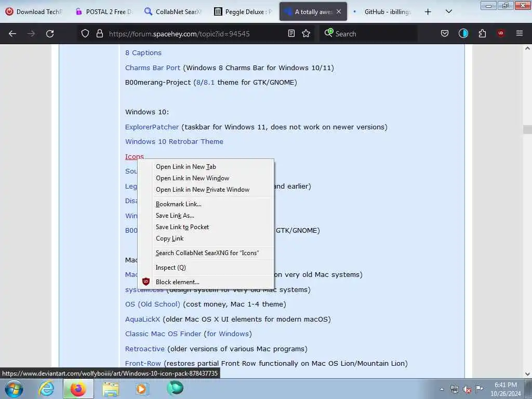Open Windows Explorer folder on taskbar
This screenshot has height=399, width=532.
[111, 389]
